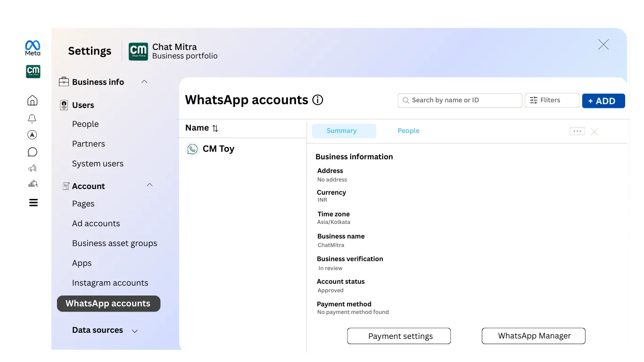The width and height of the screenshot is (644, 362).
Task: Open the WhatsApp accounts info tooltip icon
Action: (318, 99)
